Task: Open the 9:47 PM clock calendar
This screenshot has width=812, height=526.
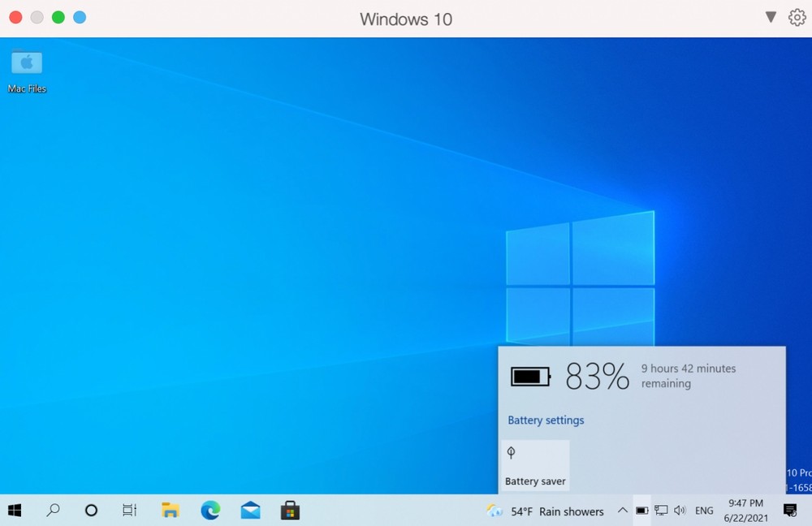Action: pos(745,511)
